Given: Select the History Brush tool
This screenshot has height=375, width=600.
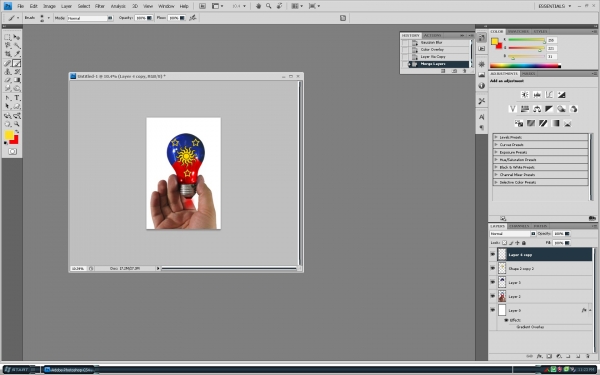Looking at the screenshot, I should pyautogui.click(x=17, y=72).
